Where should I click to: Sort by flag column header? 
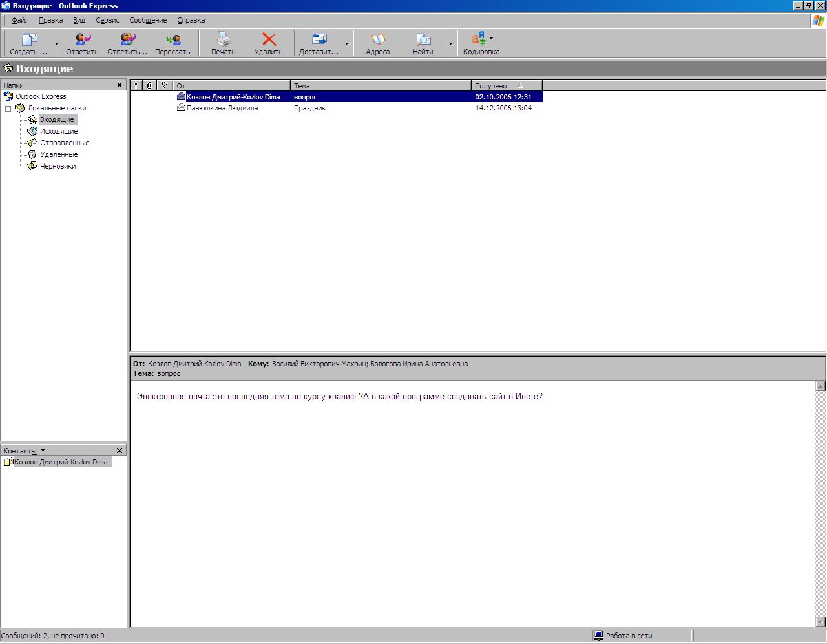click(x=165, y=85)
